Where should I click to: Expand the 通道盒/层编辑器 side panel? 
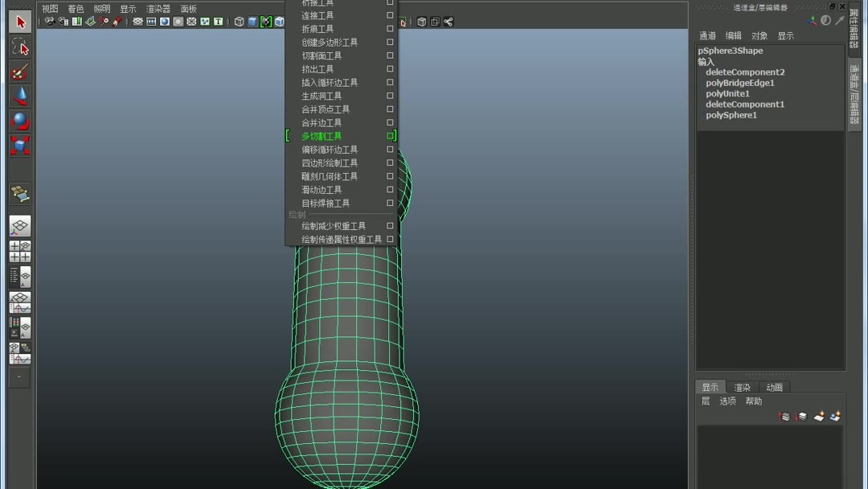(854, 90)
